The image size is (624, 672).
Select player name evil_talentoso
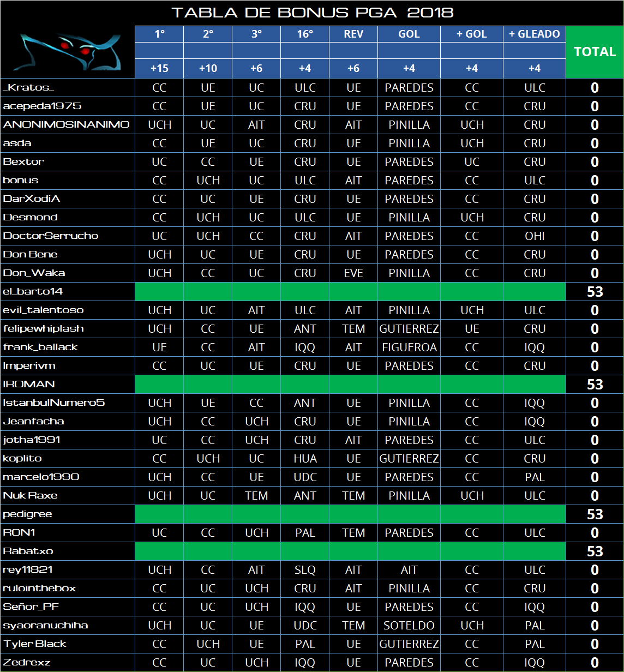tap(44, 310)
